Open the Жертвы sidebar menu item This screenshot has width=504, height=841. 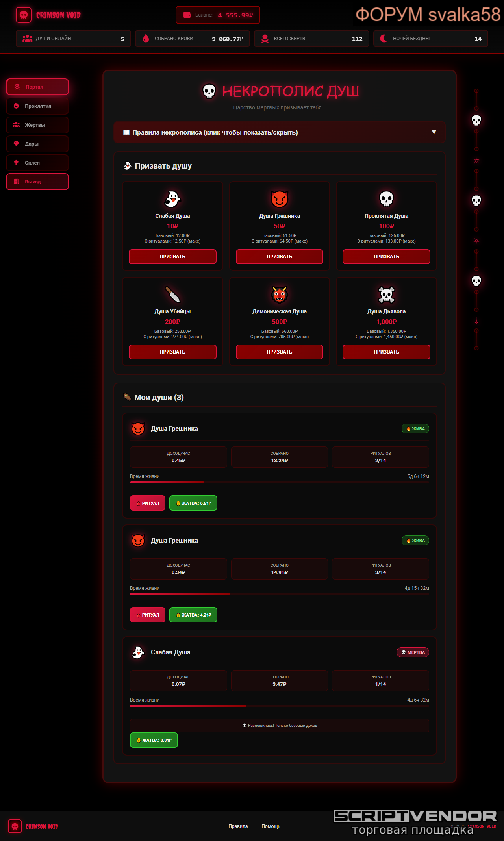[x=37, y=125]
